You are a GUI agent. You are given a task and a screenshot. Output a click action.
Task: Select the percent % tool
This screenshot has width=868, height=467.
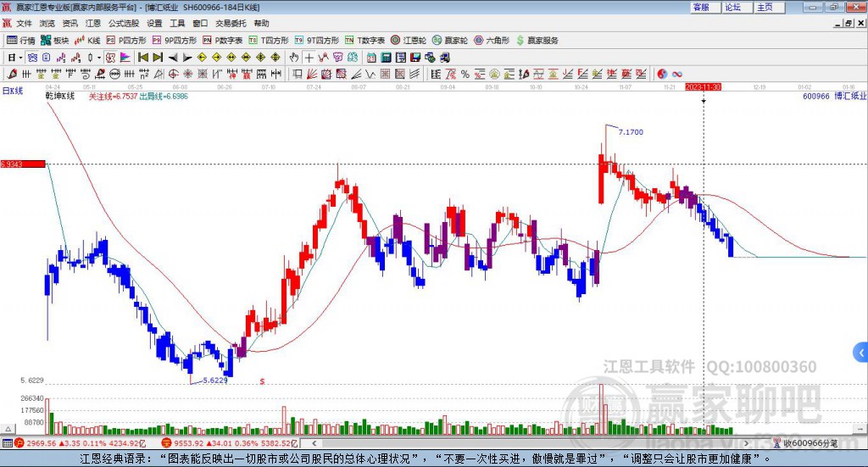pos(465,74)
